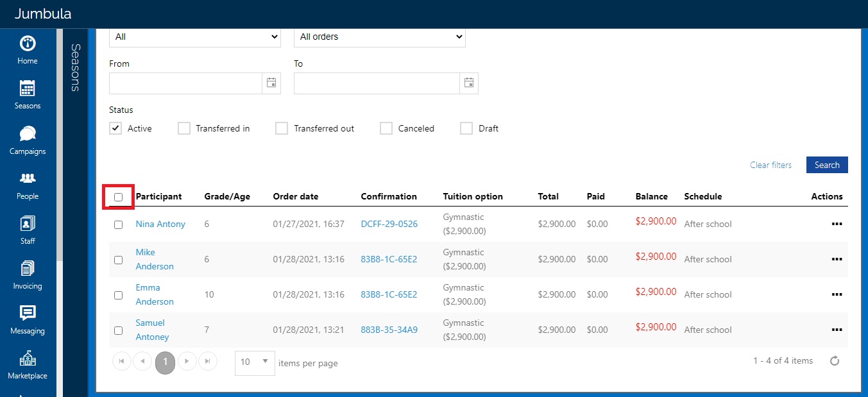The width and height of the screenshot is (868, 397).
Task: Sort by Grade/Age column header
Action: click(x=226, y=196)
